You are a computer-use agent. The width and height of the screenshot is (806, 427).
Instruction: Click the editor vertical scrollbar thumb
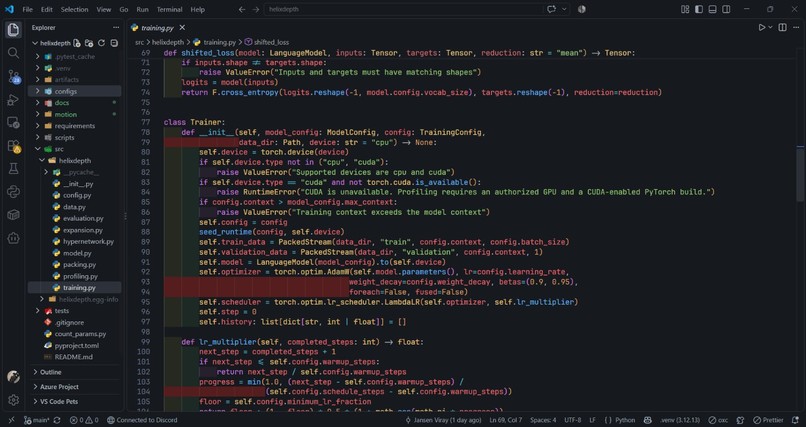click(x=800, y=174)
